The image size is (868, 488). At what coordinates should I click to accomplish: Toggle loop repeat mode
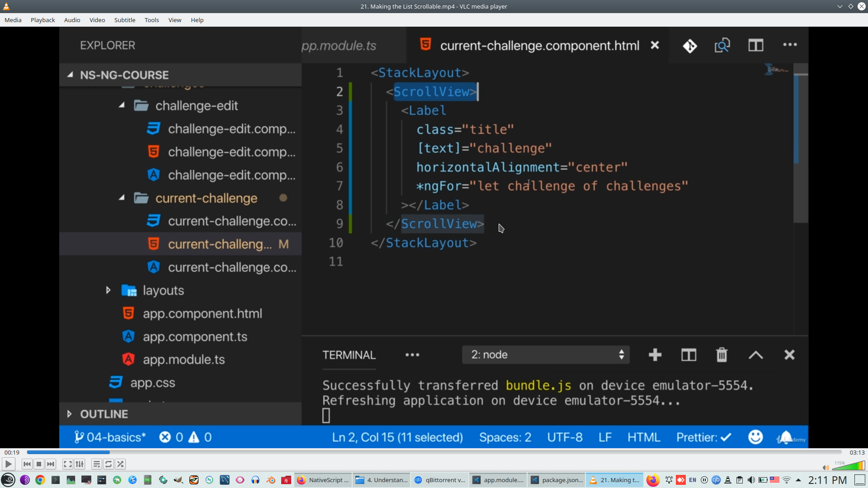click(108, 464)
